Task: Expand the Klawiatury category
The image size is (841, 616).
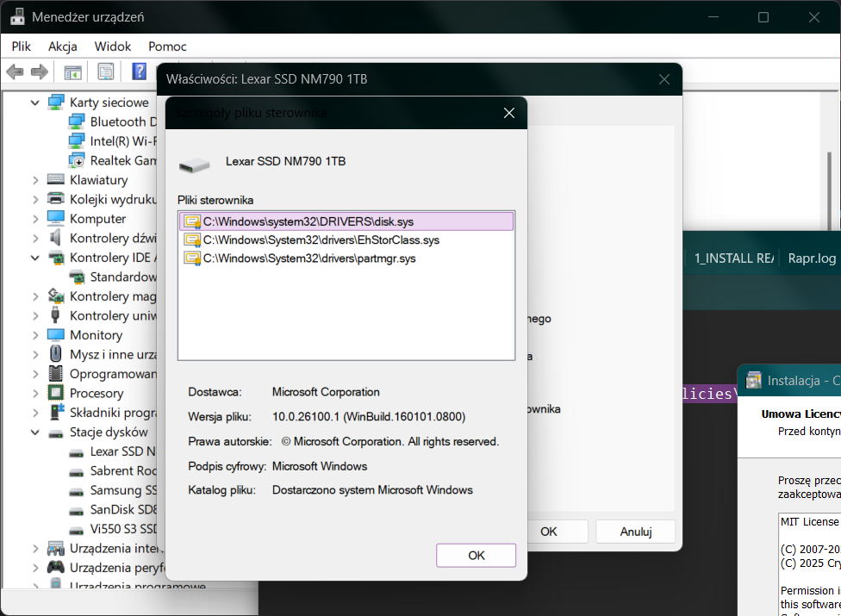Action: [35, 180]
